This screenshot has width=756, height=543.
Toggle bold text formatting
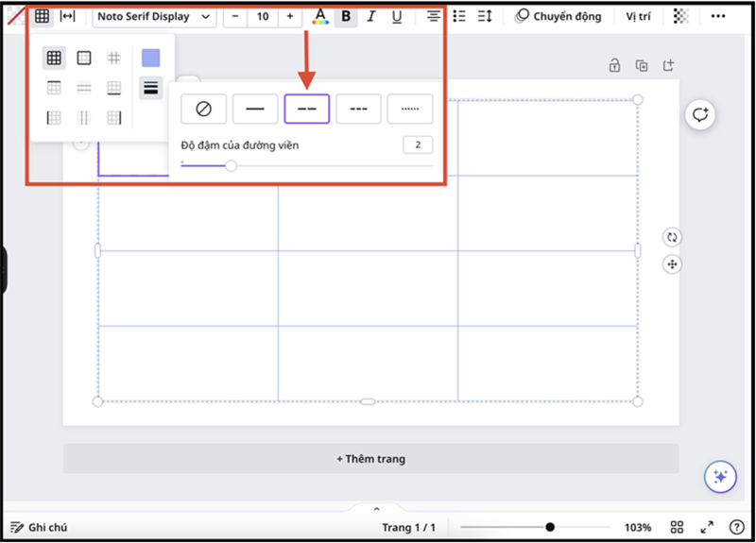[x=346, y=16]
